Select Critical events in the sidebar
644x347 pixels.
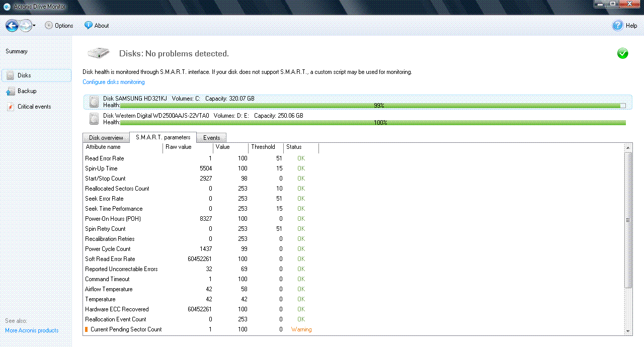[34, 107]
